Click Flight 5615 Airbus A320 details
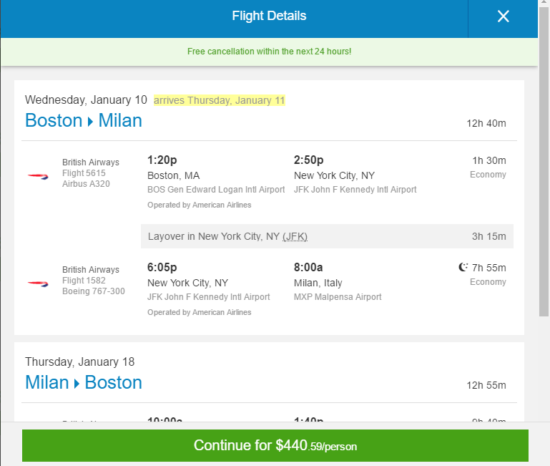This screenshot has height=466, width=550. click(x=90, y=173)
